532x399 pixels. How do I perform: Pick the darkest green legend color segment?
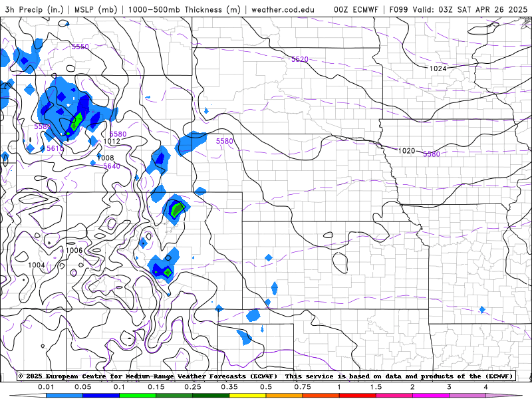(211, 396)
